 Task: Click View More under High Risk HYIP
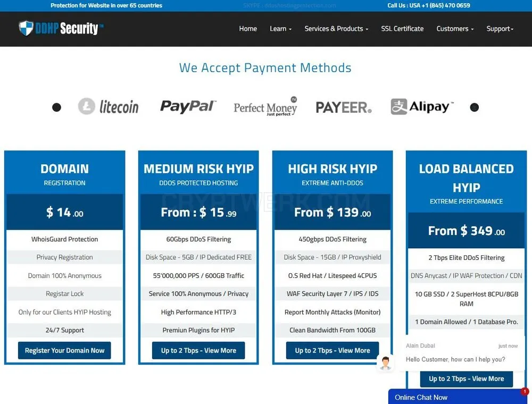332,350
